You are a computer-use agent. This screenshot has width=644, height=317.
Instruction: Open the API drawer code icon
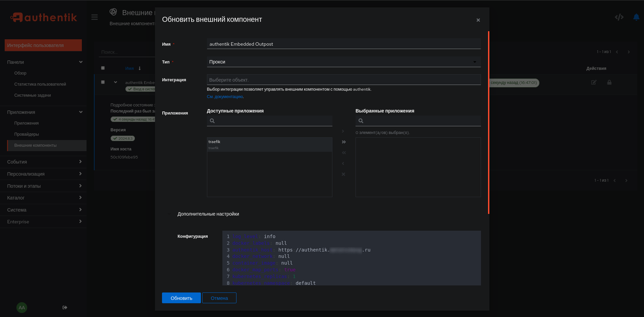[619, 17]
